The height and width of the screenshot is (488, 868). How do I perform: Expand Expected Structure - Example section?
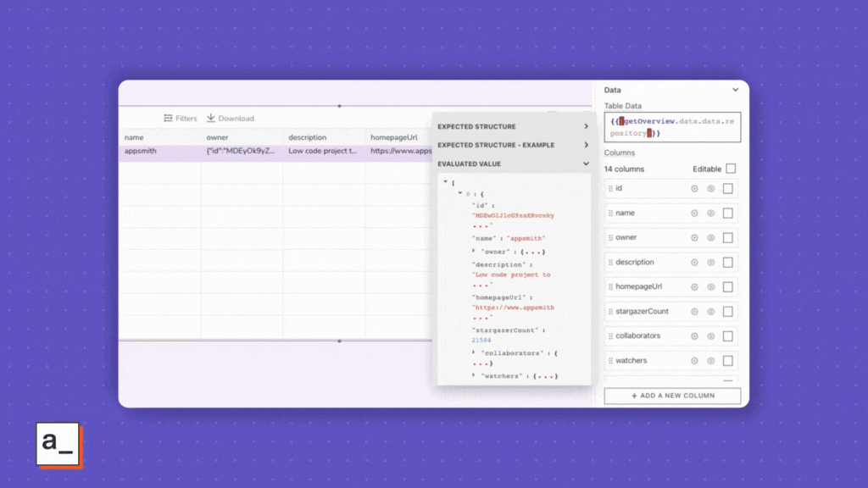click(586, 146)
